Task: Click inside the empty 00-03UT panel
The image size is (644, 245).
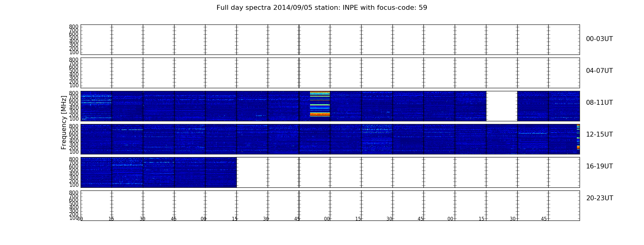Action: tap(330, 40)
